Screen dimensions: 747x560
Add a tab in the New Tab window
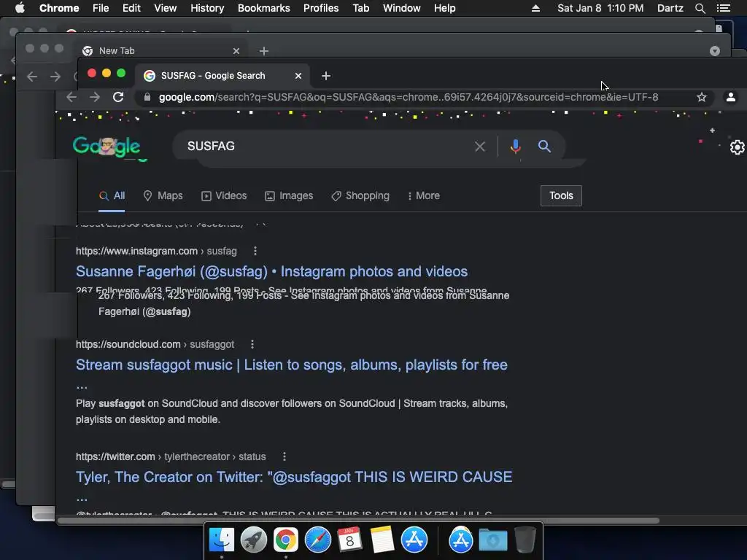pos(264,51)
